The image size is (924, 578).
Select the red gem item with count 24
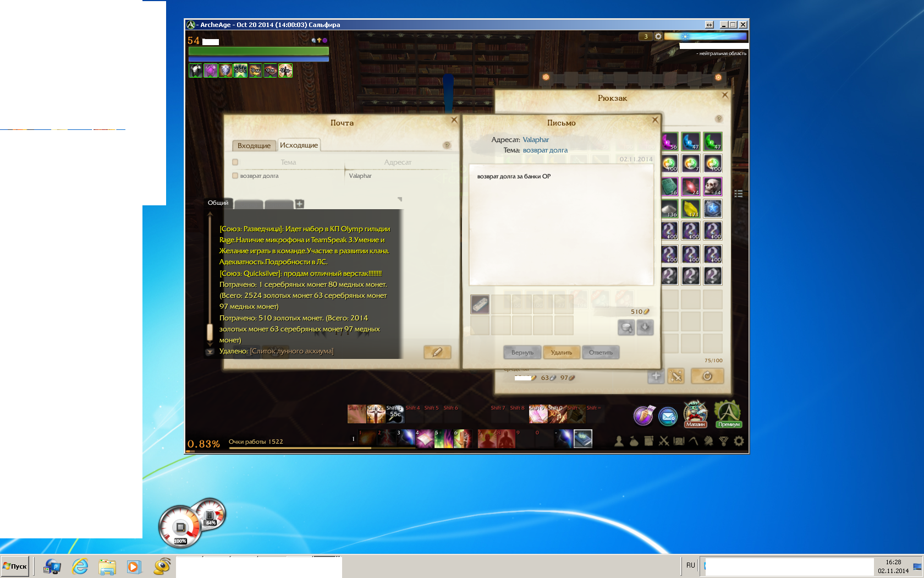tap(691, 187)
